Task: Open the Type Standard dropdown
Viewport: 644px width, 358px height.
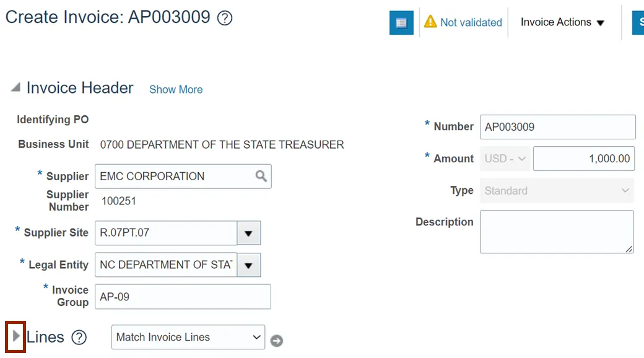Action: pyautogui.click(x=557, y=191)
